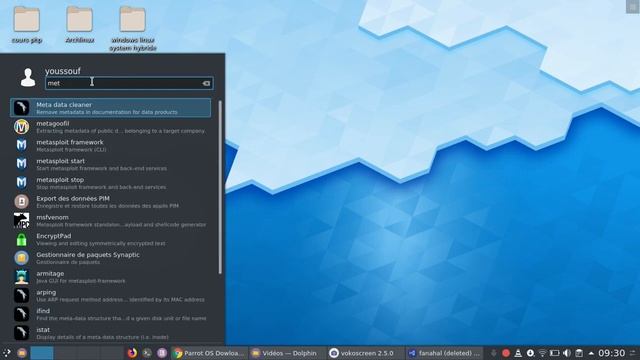640x360 pixels.
Task: Click the youssouf username label
Action: coord(63,71)
